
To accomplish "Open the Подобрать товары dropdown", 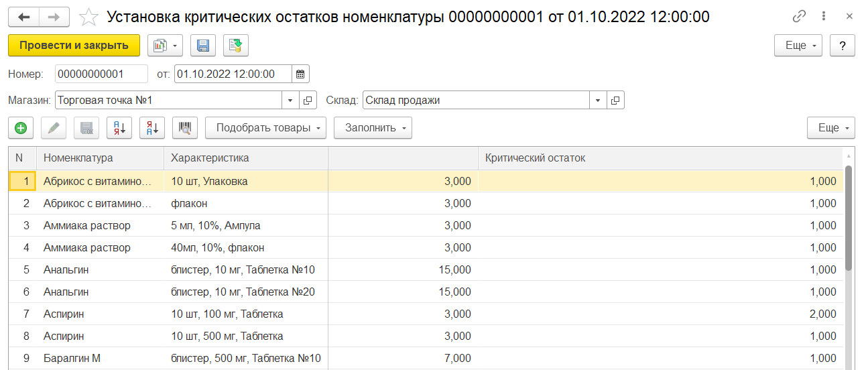I will click(x=265, y=128).
